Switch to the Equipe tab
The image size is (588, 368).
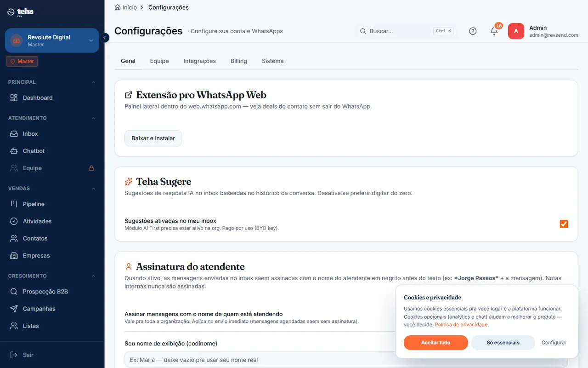159,61
